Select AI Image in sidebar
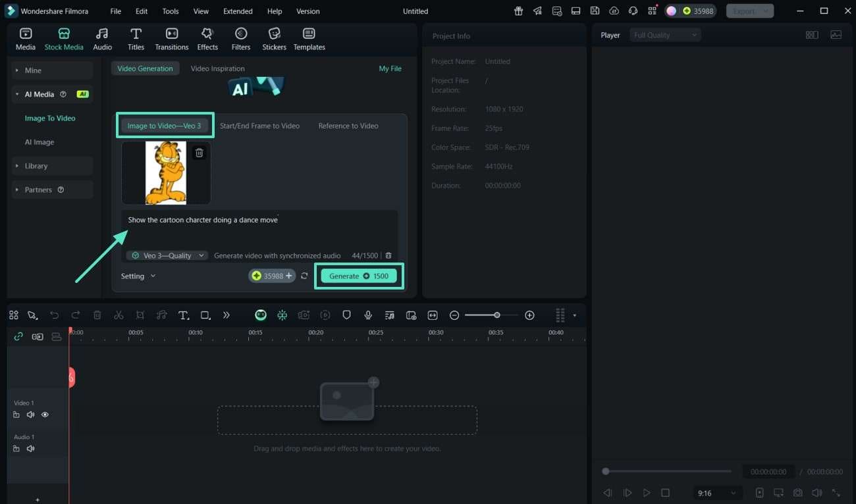856x504 pixels. pyautogui.click(x=40, y=142)
